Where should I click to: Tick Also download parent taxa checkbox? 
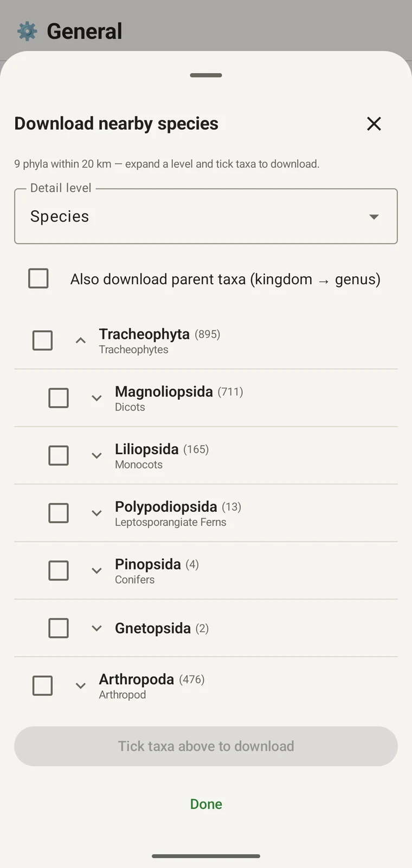coord(38,278)
